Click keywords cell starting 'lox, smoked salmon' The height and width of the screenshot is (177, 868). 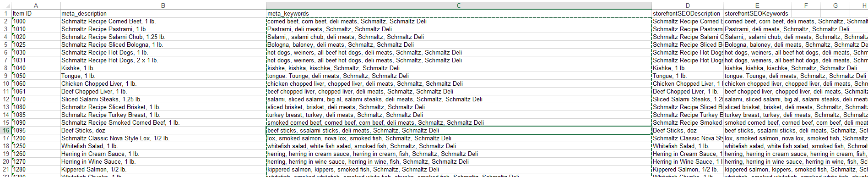coord(459,138)
